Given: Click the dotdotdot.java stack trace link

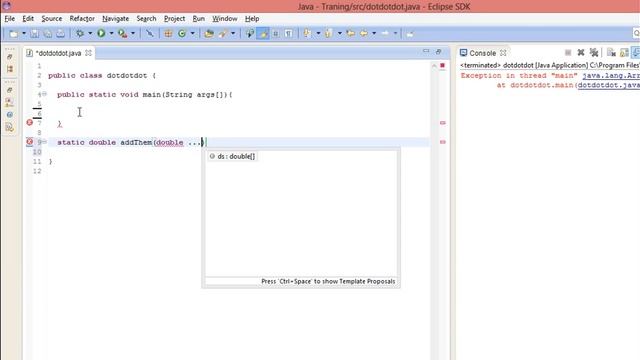Looking at the screenshot, I should click(609, 85).
